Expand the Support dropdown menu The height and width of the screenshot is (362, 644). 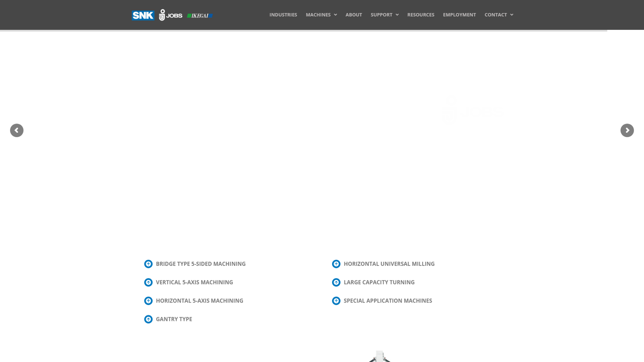(384, 15)
